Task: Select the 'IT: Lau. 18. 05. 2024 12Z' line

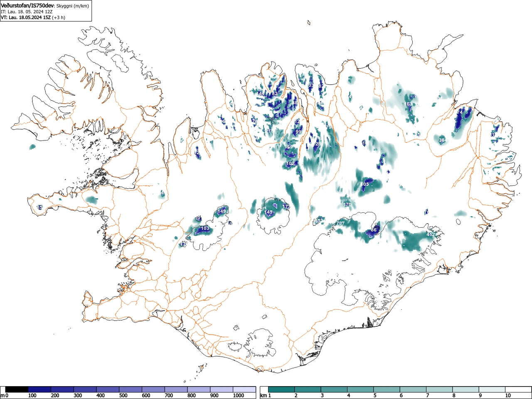Action: 27,12
